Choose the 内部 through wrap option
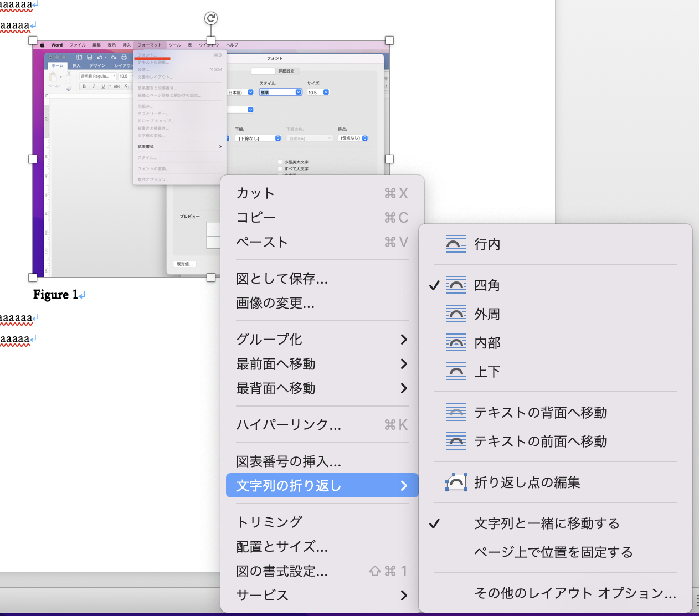Screen dimensions: 699x616 coord(556,343)
